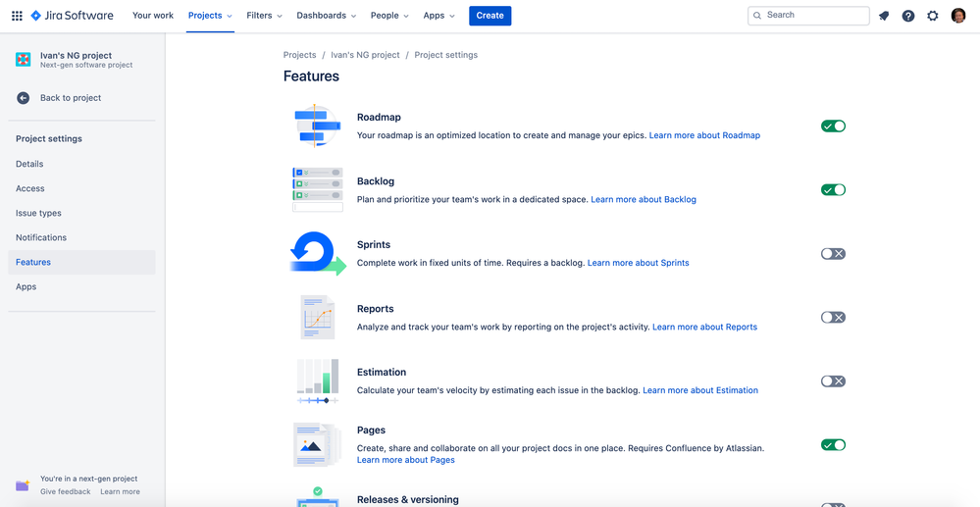The image size is (980, 507).
Task: Open Access in project settings sidebar
Action: point(81,188)
